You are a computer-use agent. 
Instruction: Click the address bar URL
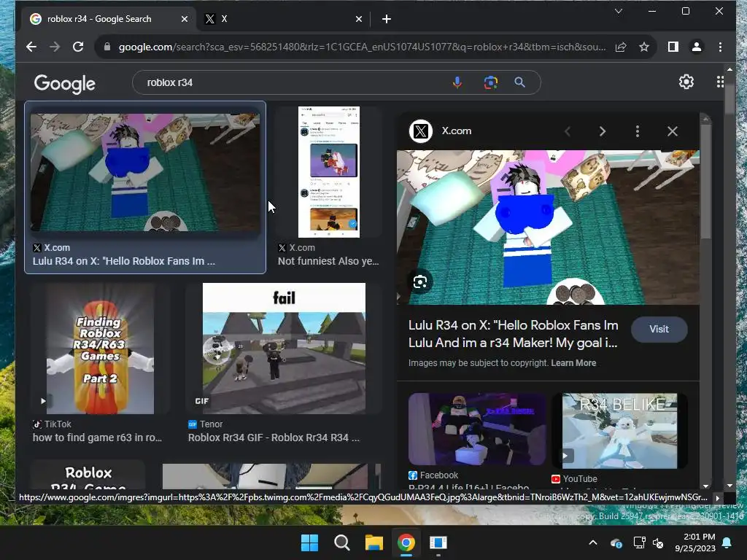(362, 47)
